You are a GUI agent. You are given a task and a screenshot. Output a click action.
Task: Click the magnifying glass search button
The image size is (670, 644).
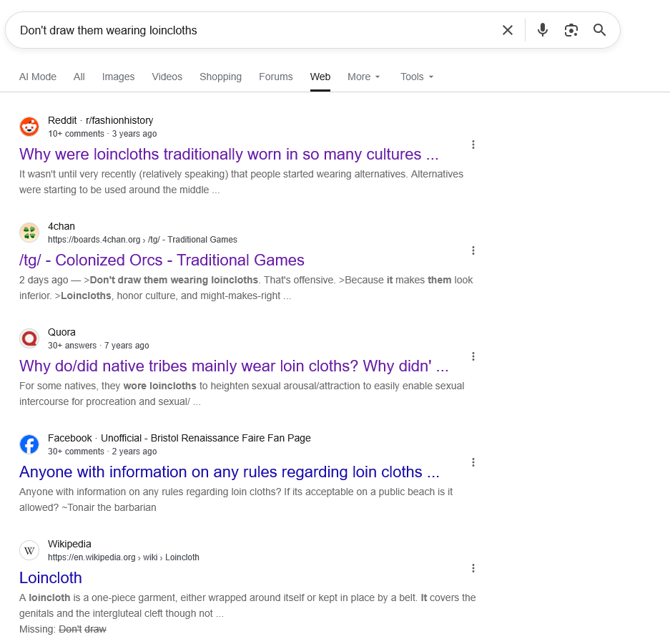pyautogui.click(x=599, y=30)
